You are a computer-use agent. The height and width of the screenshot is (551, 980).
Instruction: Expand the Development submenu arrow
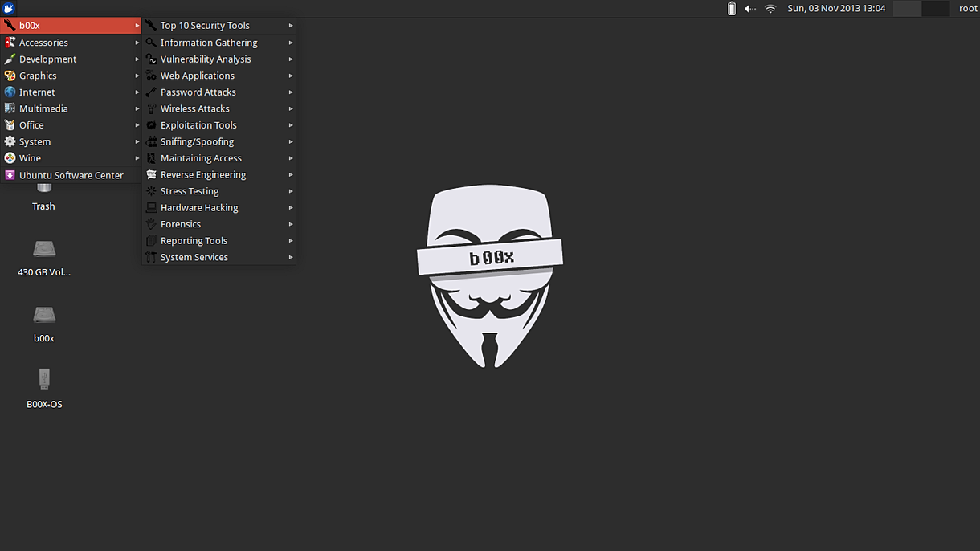pos(137,59)
